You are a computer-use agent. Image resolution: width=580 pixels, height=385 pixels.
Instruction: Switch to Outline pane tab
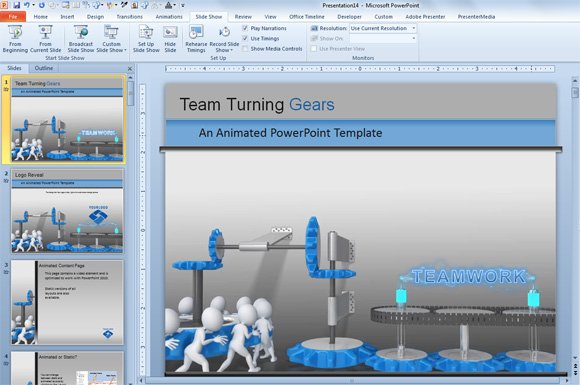tap(44, 68)
